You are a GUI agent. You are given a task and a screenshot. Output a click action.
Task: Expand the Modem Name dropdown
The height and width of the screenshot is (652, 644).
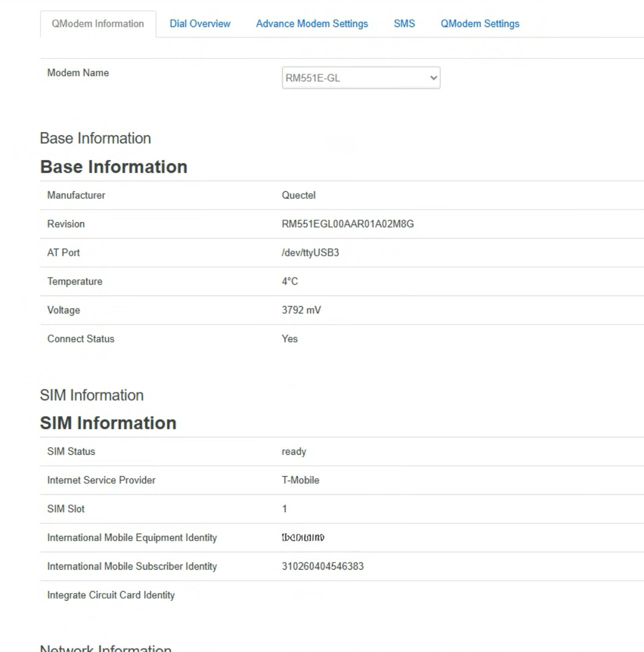click(360, 78)
